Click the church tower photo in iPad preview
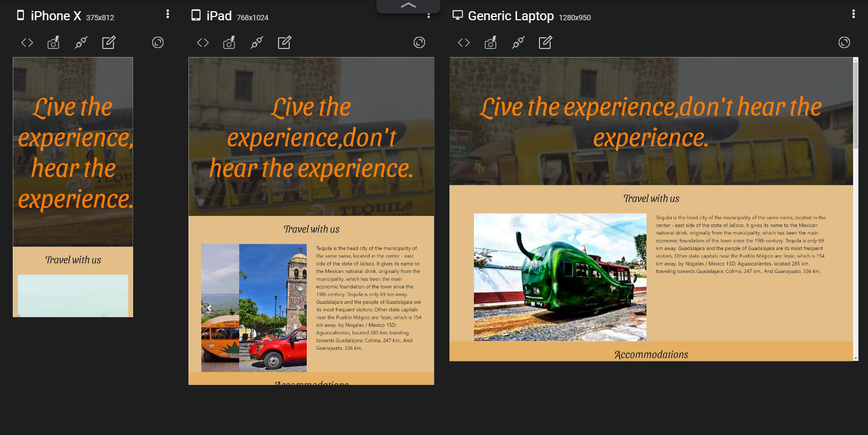Image resolution: width=868 pixels, height=435 pixels. point(273,308)
